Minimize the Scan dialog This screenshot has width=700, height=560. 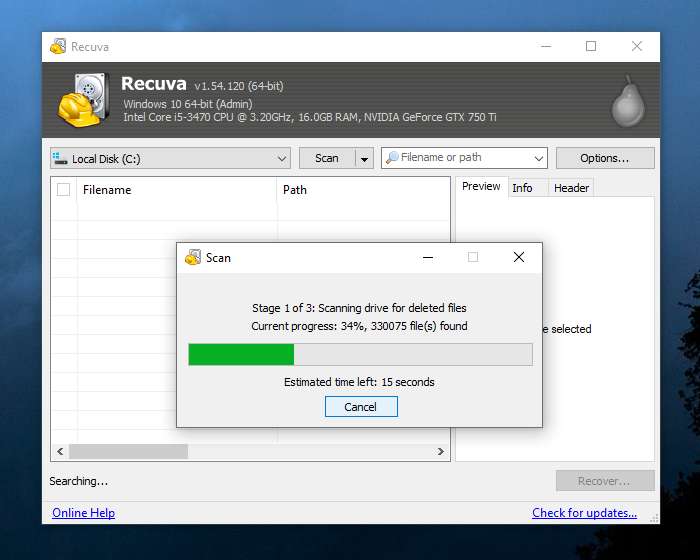(428, 257)
